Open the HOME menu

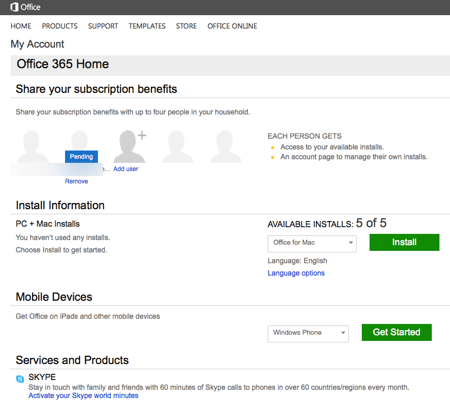(x=21, y=26)
